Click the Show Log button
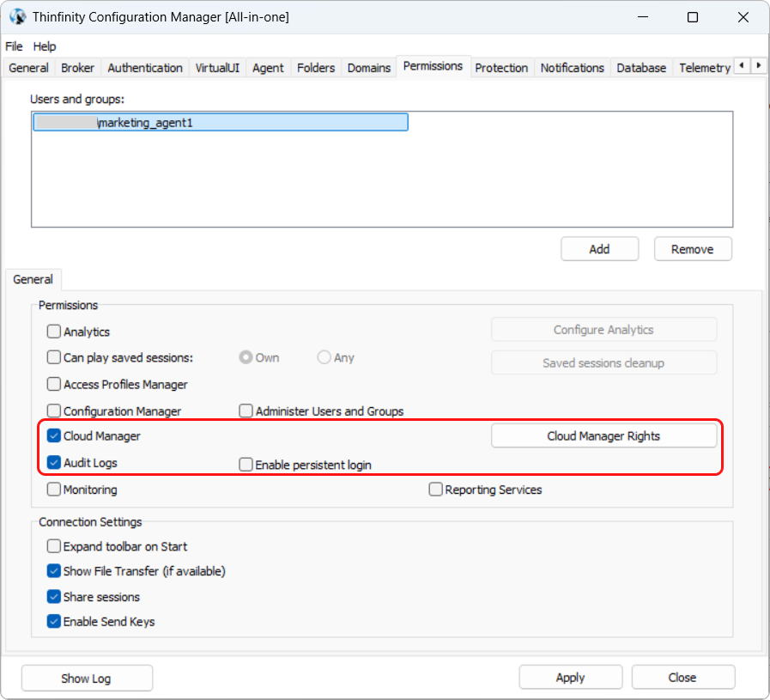The image size is (770, 700). coord(87,679)
